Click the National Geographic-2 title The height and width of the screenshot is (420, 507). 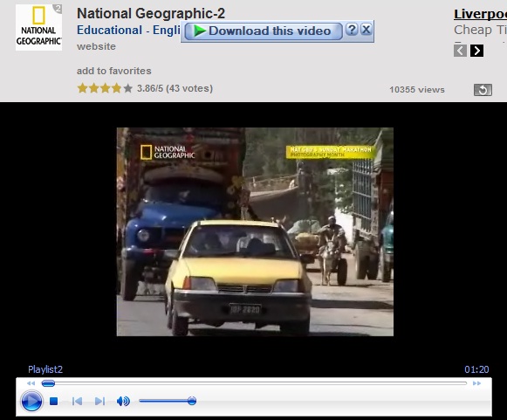pos(151,14)
